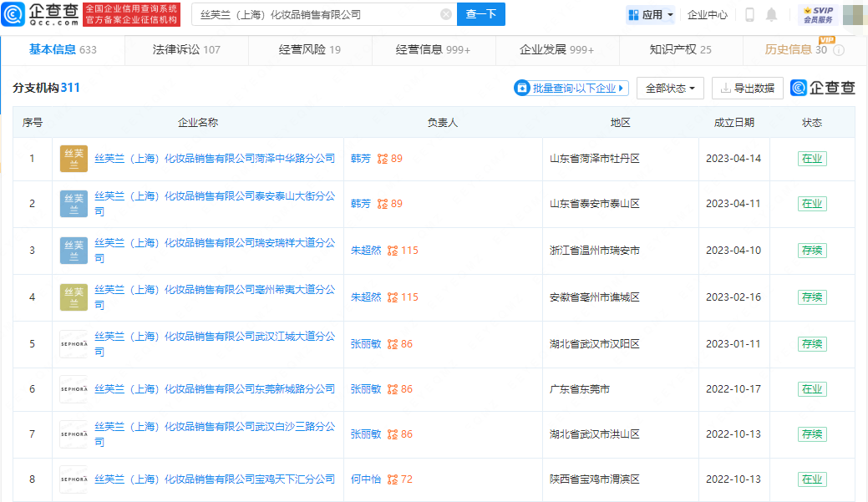
Task: Click relation icon 89 beside 韩芳 in row 2
Action: tap(389, 204)
